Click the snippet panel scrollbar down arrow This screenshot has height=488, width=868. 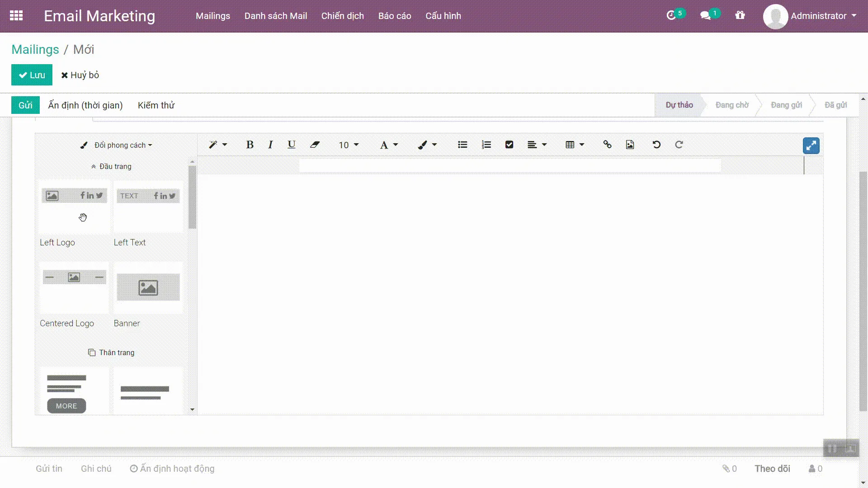coord(192,410)
